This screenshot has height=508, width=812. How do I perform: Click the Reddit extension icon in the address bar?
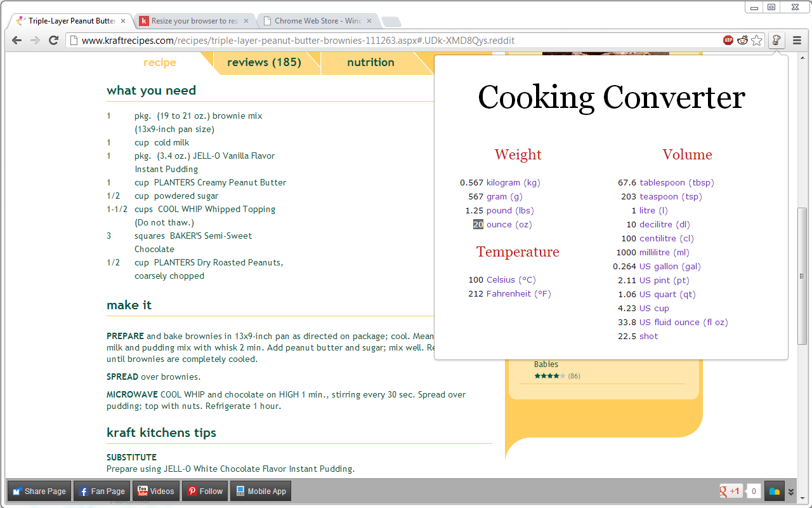(x=742, y=40)
